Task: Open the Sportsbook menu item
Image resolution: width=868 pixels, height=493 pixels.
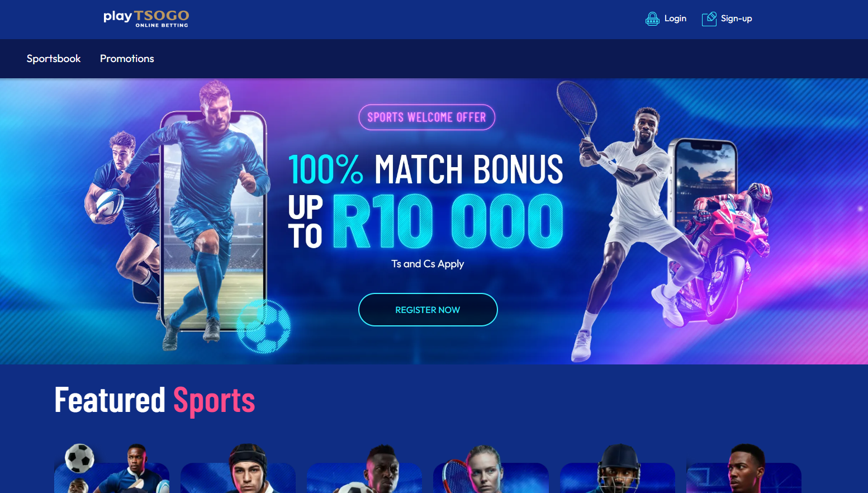Action: 54,59
